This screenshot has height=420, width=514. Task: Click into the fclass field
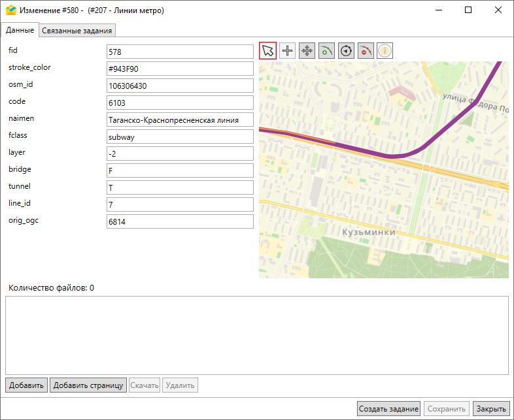[180, 137]
